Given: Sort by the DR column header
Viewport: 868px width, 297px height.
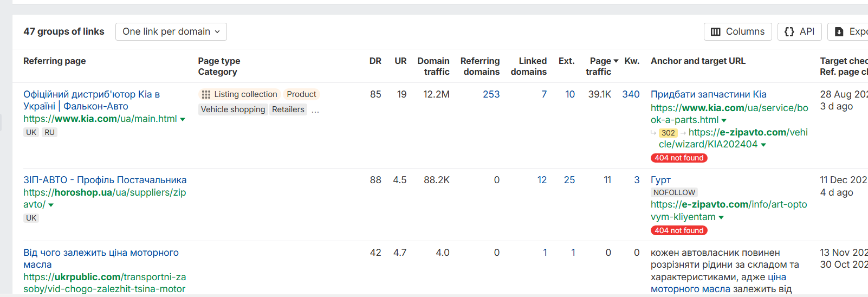Looking at the screenshot, I should coord(375,61).
